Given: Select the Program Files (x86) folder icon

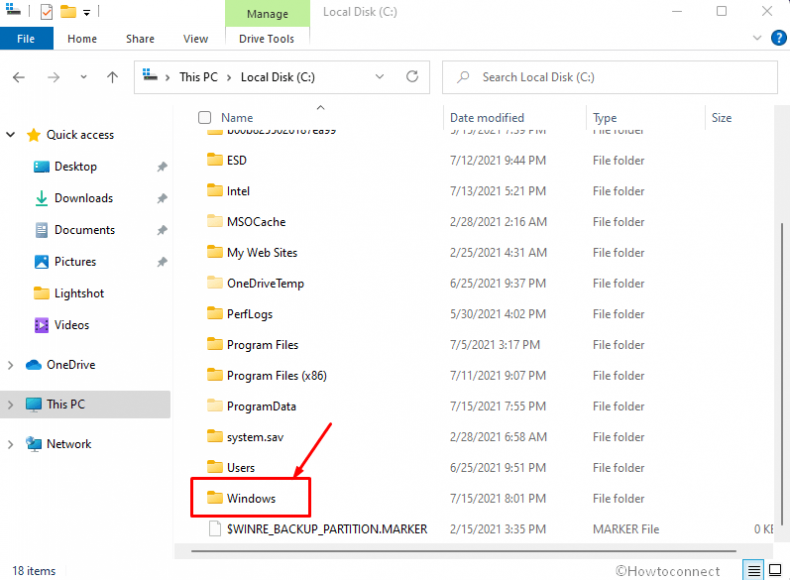Looking at the screenshot, I should [215, 375].
